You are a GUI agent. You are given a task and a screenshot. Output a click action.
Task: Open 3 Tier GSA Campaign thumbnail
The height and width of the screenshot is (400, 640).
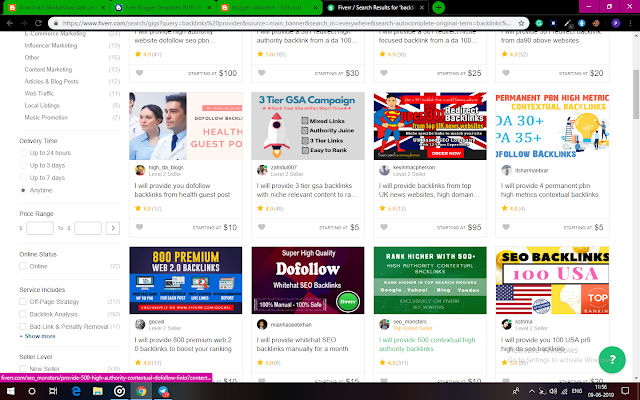click(308, 126)
